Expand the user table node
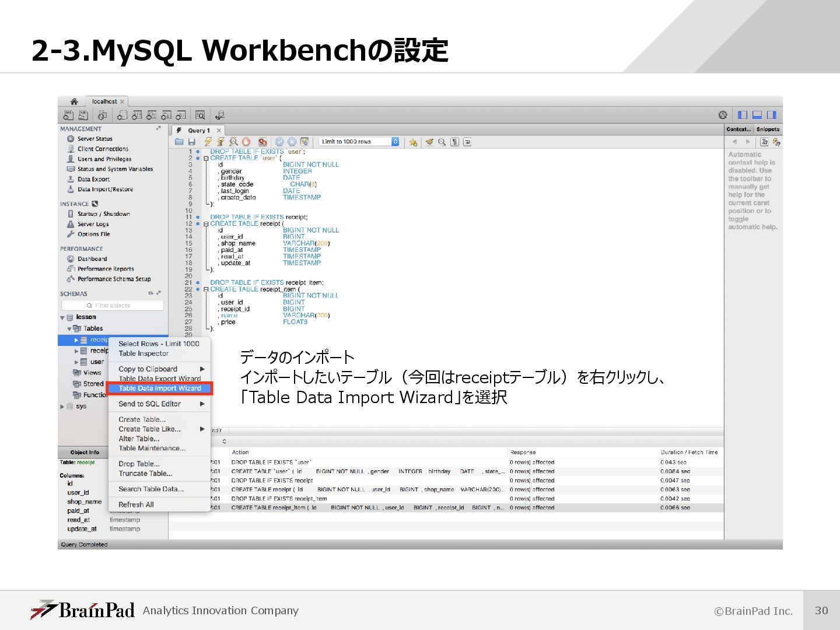This screenshot has width=840, height=630. [x=76, y=362]
